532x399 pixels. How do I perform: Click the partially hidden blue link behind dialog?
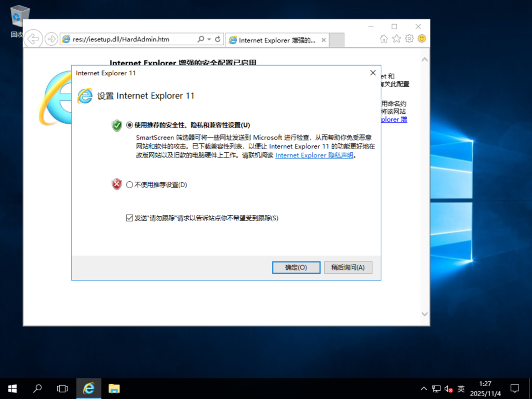tap(394, 119)
